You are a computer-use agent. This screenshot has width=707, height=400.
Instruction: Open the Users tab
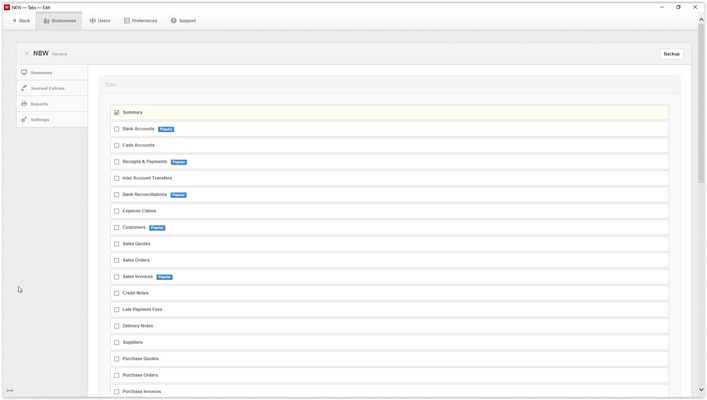[x=100, y=21]
